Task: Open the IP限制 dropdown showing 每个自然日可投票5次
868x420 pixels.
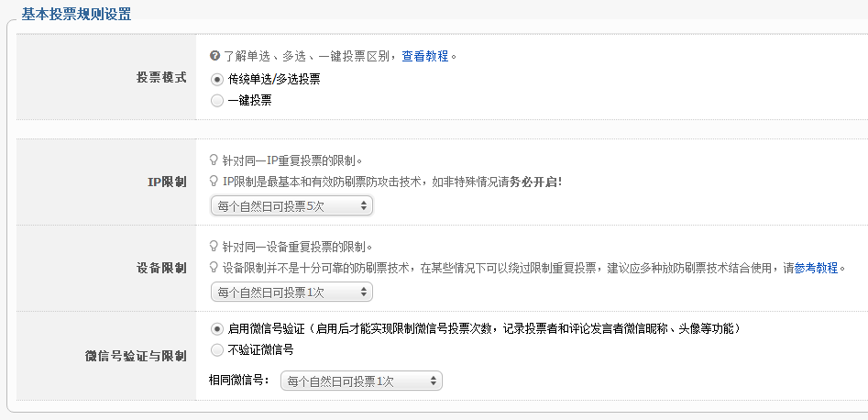Action: pyautogui.click(x=291, y=206)
